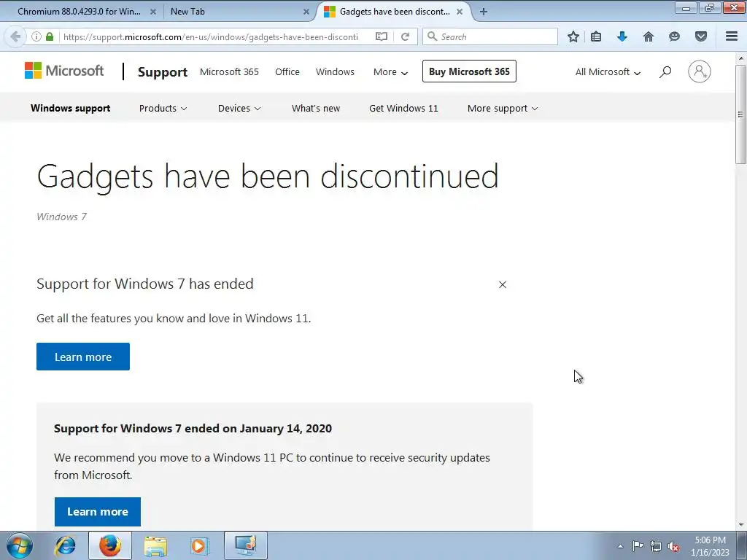
Task: Go to the Support home link
Action: [163, 72]
